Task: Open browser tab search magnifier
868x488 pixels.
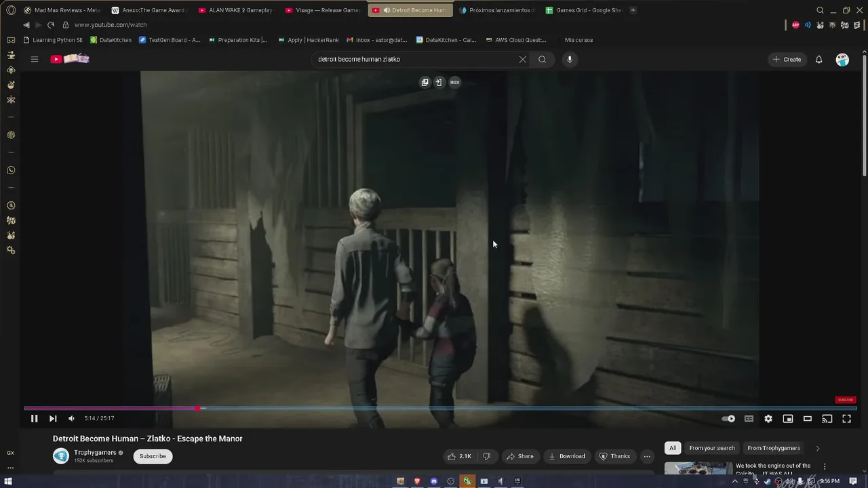Action: tap(820, 10)
